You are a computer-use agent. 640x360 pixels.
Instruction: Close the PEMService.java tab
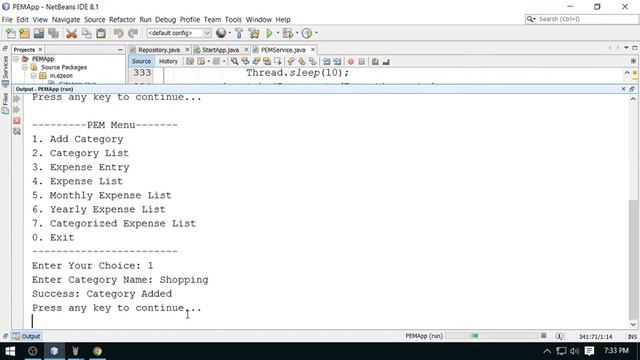tap(313, 49)
